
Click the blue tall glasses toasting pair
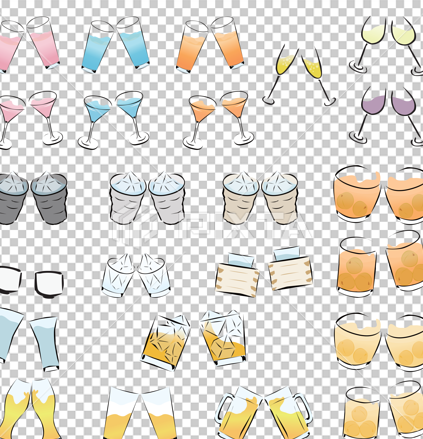point(116,44)
